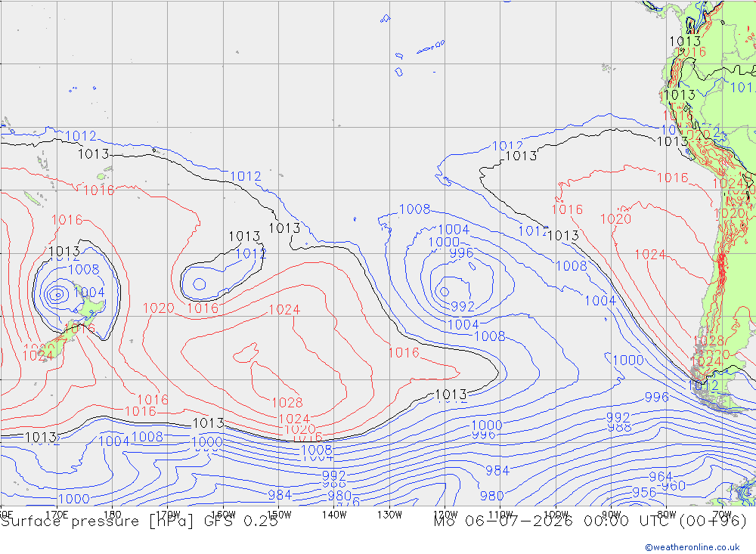The width and height of the screenshot is (756, 554).
Task: Click the 1013 label near 120W at the trough base
Action: pos(451,395)
